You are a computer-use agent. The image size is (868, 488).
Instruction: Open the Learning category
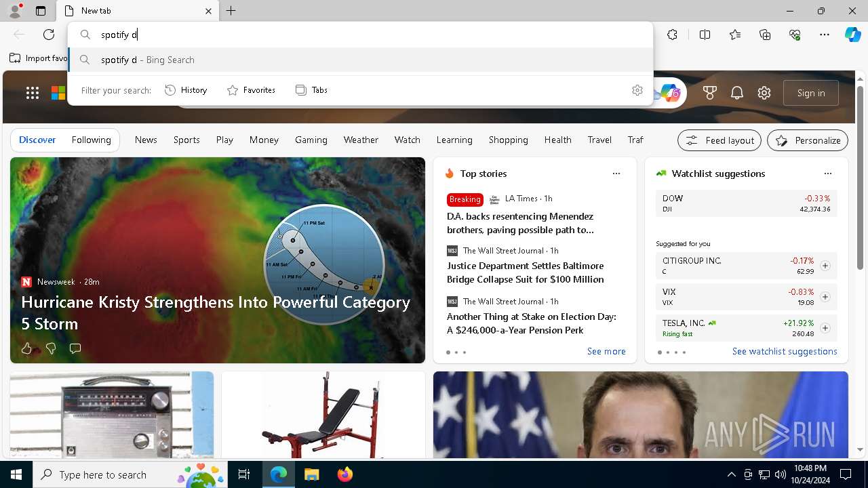point(454,140)
